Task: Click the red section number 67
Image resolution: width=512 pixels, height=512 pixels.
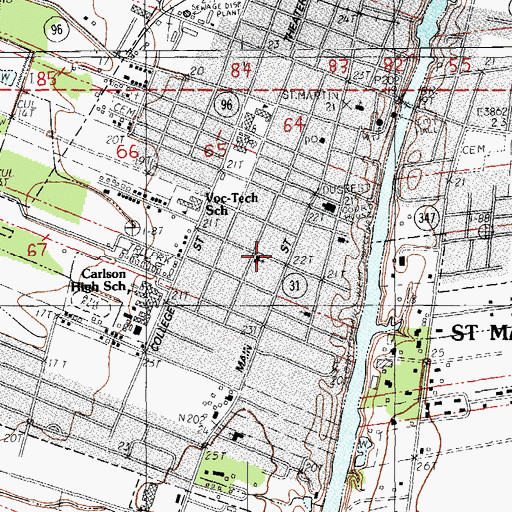Action: pos(37,249)
